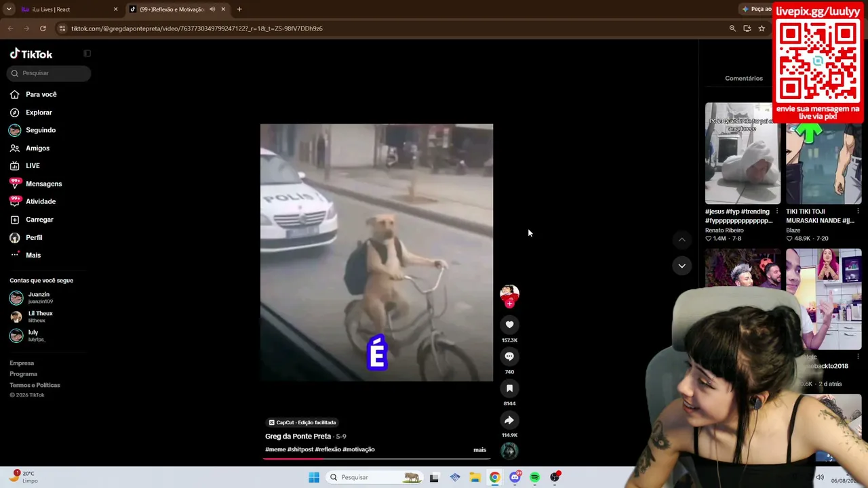Open Renato Ribeiro's profile
The width and height of the screenshot is (868, 488).
click(724, 230)
